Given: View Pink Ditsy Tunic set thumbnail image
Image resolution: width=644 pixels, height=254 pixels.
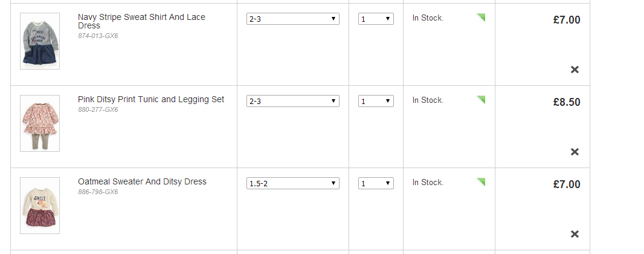Looking at the screenshot, I should click(40, 123).
